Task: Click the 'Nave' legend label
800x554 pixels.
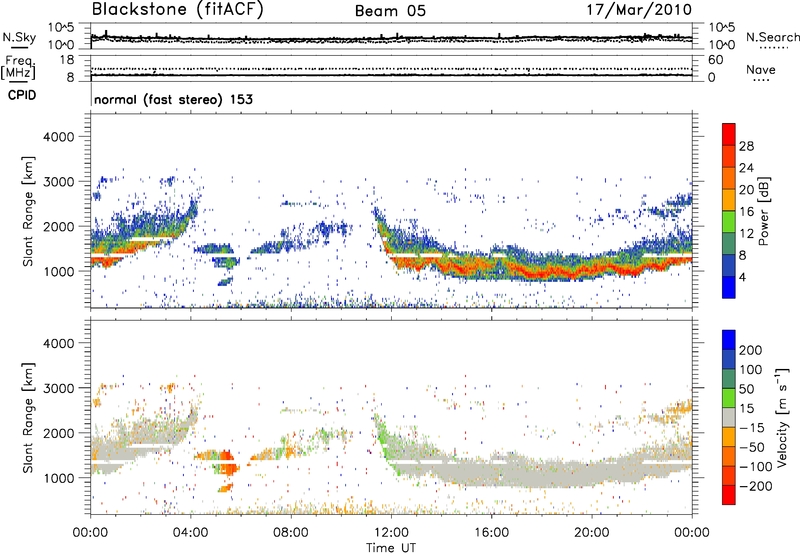Action: (x=761, y=70)
